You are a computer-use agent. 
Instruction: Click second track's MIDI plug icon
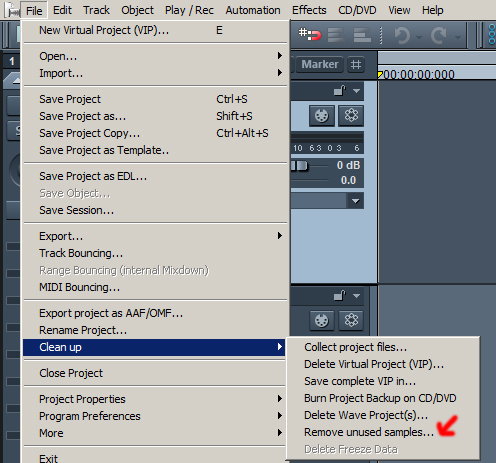(322, 320)
